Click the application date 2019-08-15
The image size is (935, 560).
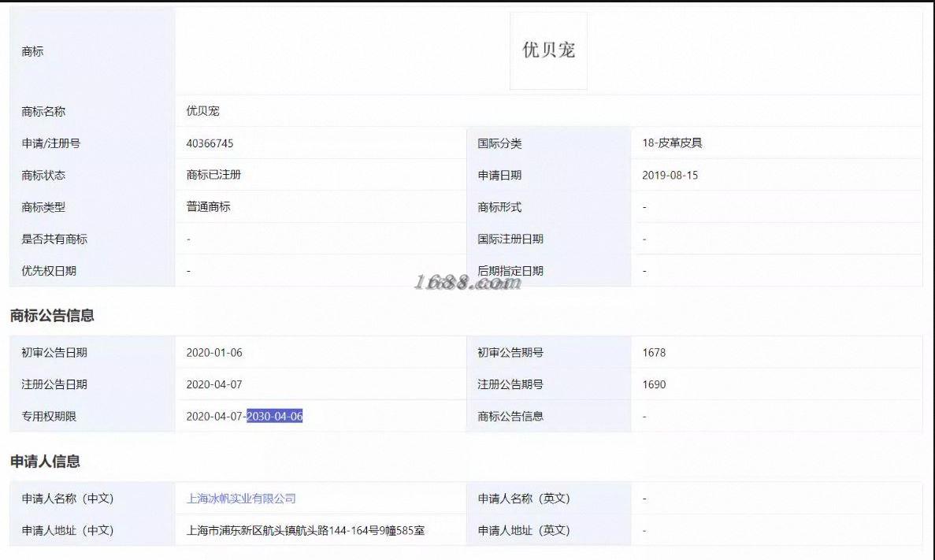pyautogui.click(x=670, y=176)
